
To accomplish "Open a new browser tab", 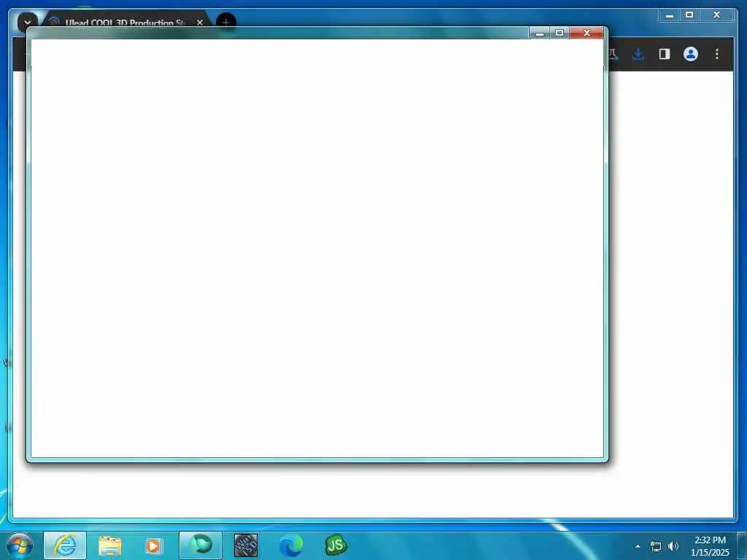I will point(226,22).
